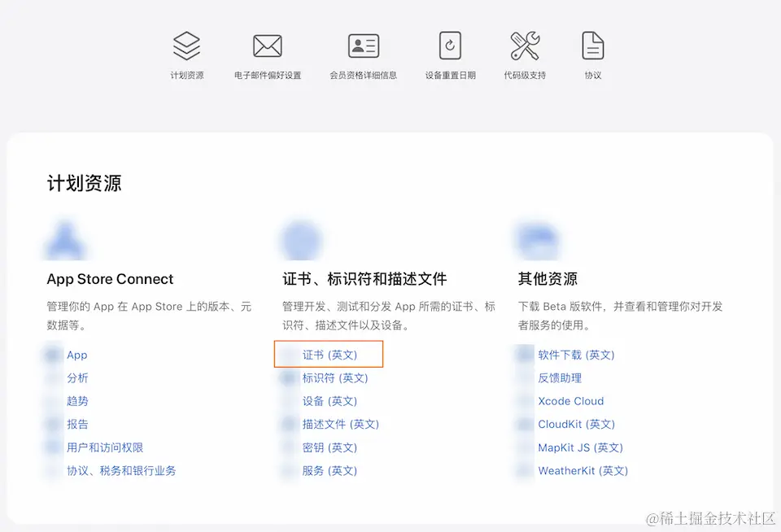Open 会员资格详细信息 via its card icon

coord(363,46)
